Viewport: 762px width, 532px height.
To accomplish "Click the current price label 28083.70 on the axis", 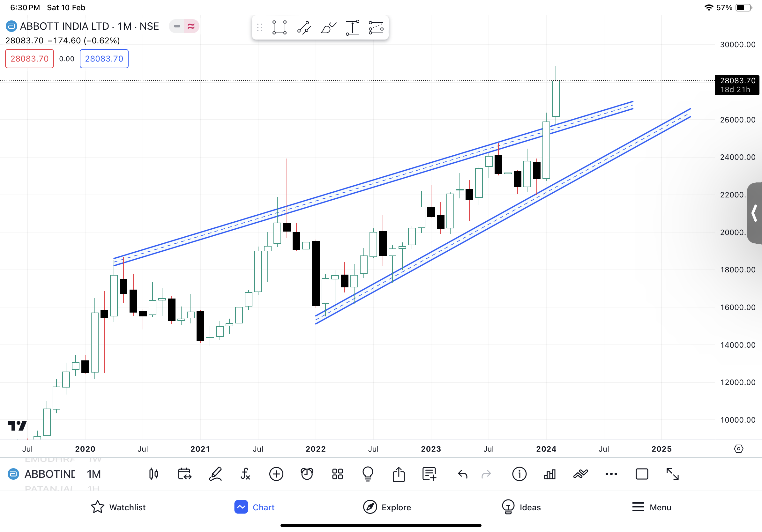I will pos(737,85).
